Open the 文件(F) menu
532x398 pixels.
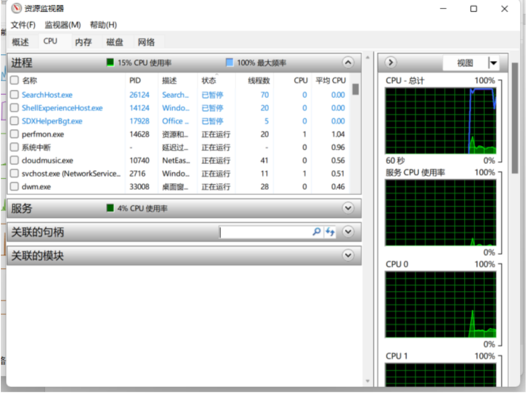[23, 25]
